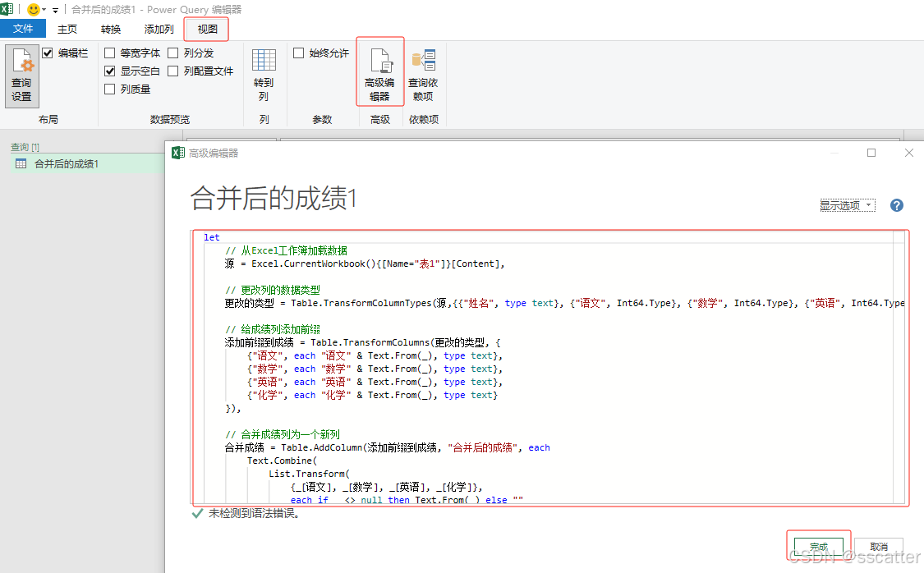Click the Excel app icon in title bar
This screenshot has height=573, width=924.
tap(7, 9)
